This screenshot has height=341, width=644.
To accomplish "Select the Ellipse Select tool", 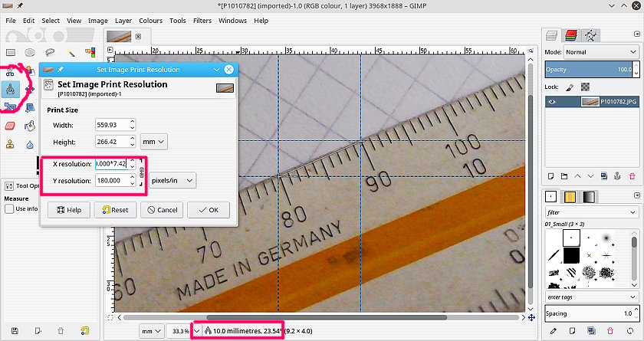I will (30, 53).
